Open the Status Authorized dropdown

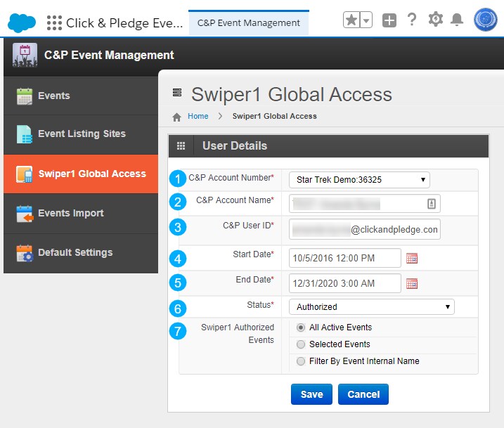(372, 307)
